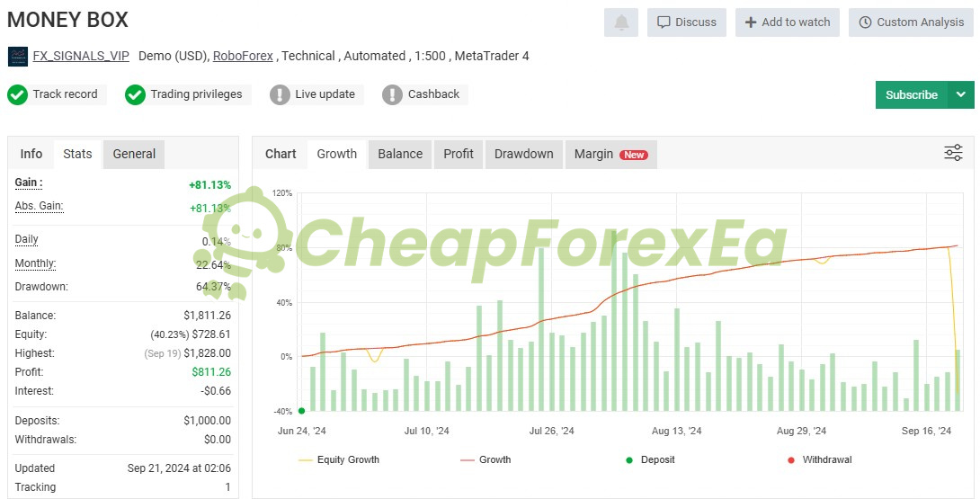Screen dimensions: 980x499
Task: Toggle the Deposit legend series
Action: (x=650, y=459)
